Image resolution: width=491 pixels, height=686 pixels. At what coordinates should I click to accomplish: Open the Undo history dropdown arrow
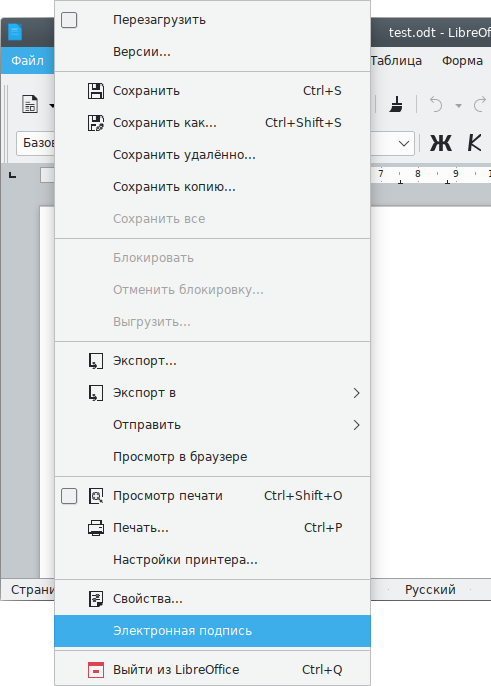tap(458, 105)
